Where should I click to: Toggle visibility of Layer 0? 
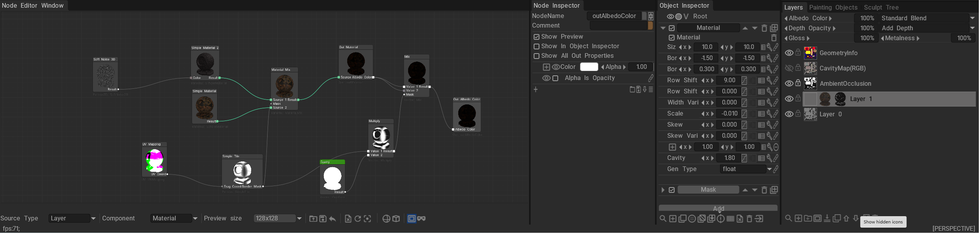(789, 114)
